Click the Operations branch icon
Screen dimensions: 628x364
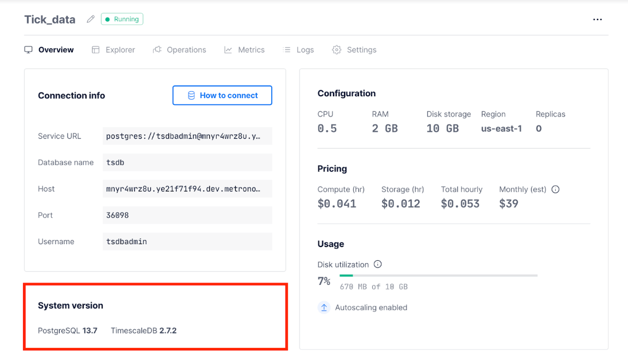pyautogui.click(x=157, y=50)
